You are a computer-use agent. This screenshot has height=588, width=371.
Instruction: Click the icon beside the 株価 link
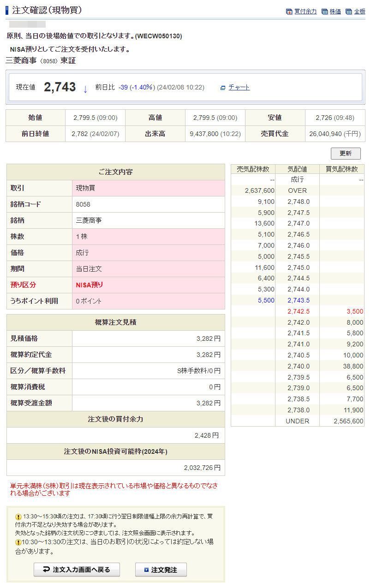(x=324, y=12)
